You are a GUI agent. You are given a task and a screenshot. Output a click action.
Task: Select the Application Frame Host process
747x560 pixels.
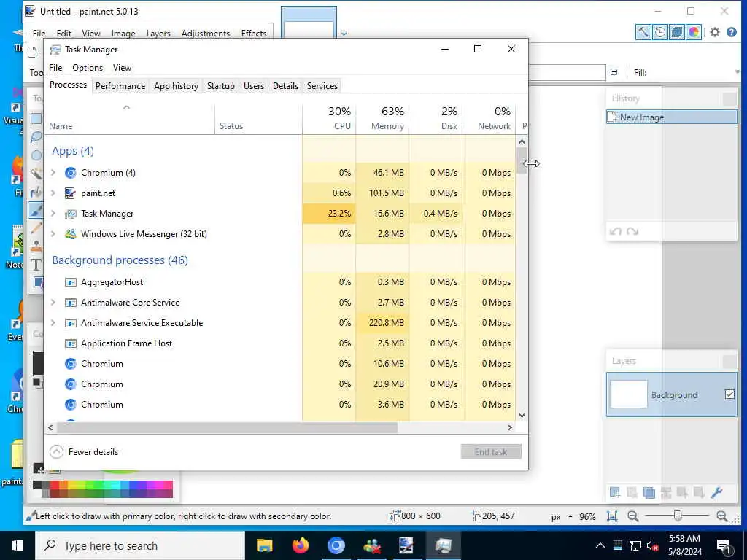(279, 343)
